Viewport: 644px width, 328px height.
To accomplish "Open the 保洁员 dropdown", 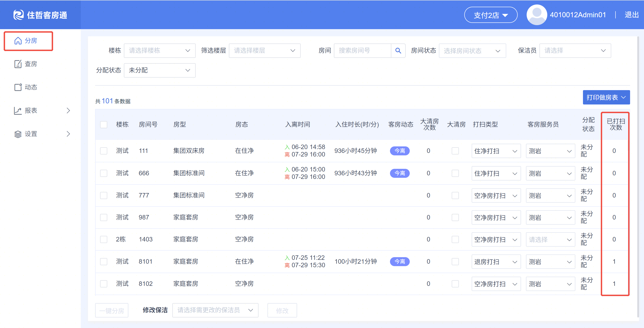I will pos(575,51).
